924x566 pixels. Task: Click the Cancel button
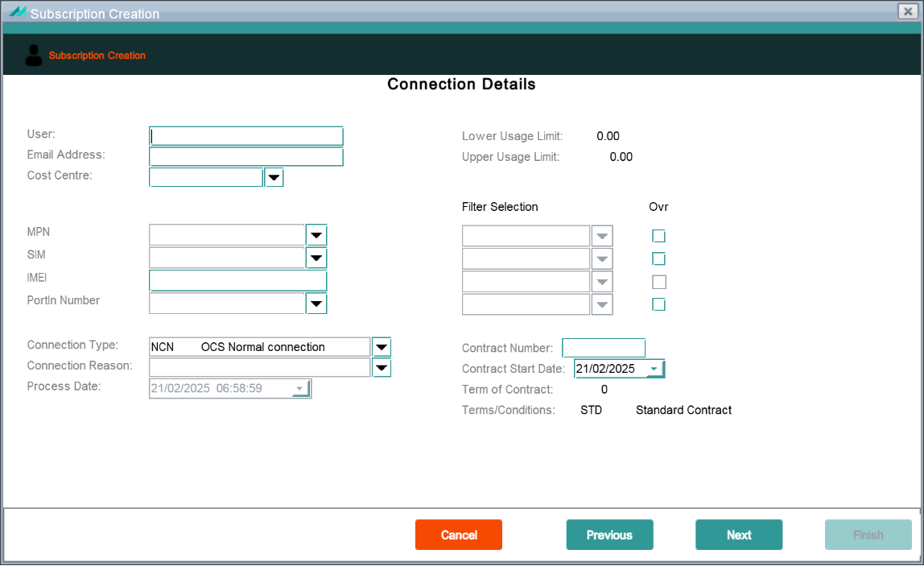pos(459,535)
